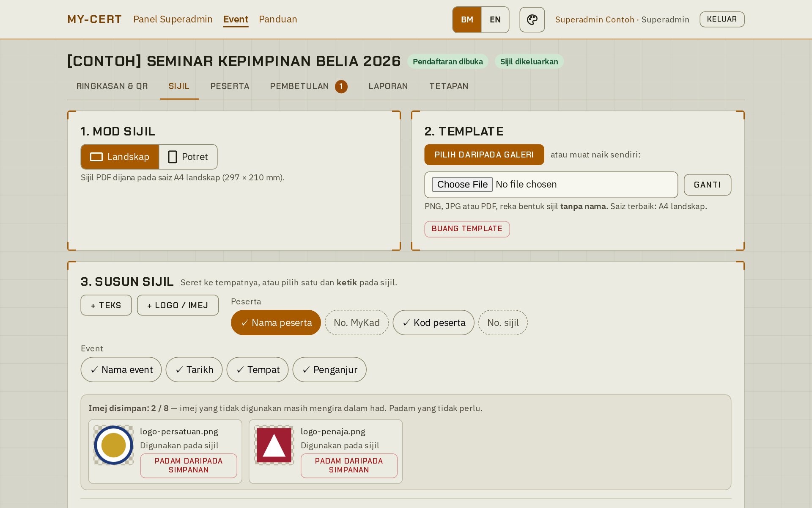Click Pilih Daripada Galeri button

click(x=484, y=155)
